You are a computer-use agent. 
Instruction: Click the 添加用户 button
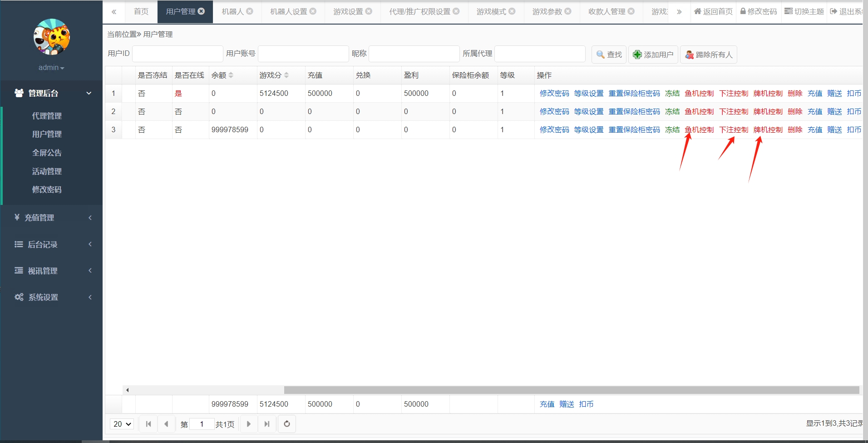coord(653,55)
